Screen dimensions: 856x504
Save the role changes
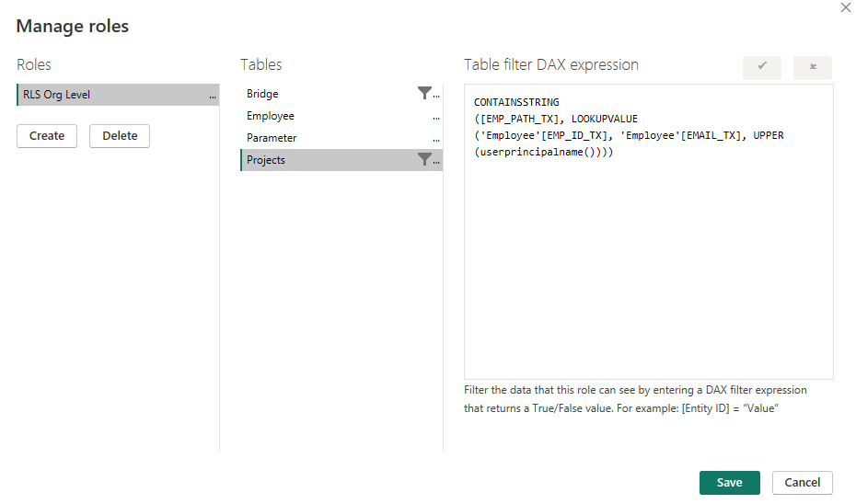729,483
